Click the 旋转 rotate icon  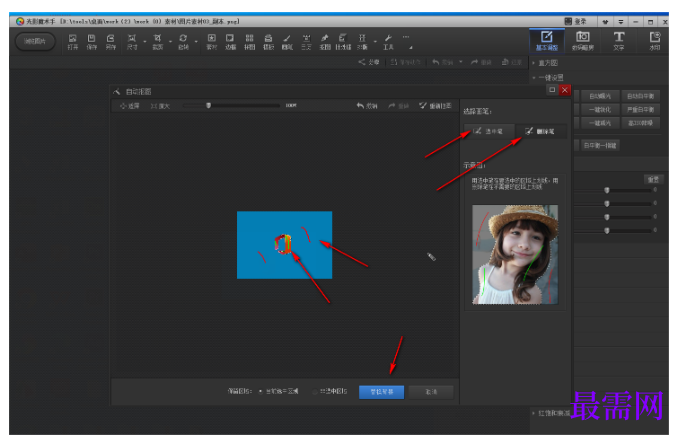click(x=183, y=42)
